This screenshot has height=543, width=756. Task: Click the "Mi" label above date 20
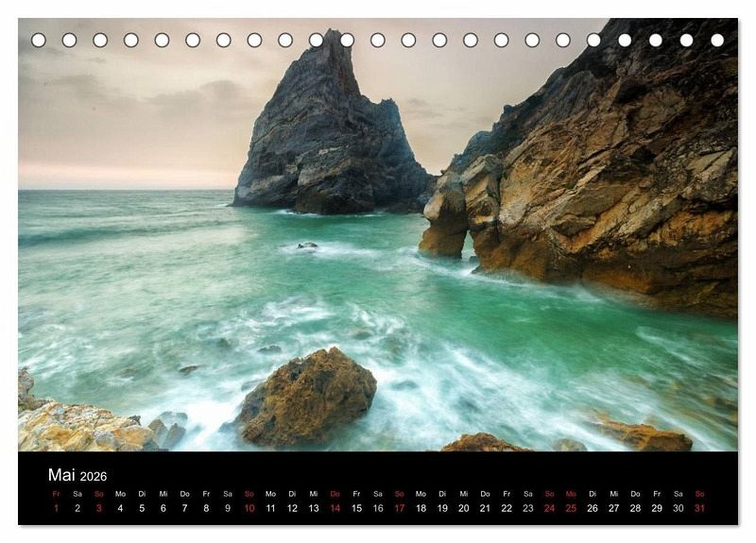[463, 494]
